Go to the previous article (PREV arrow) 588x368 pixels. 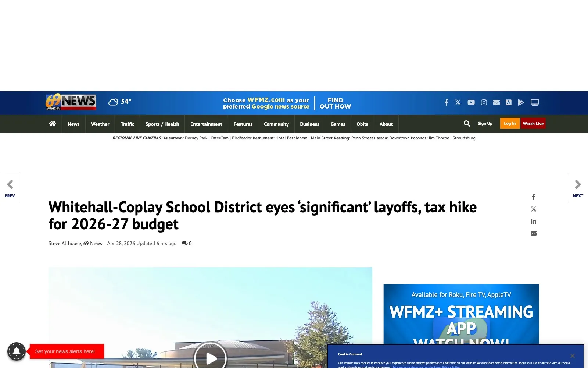[10, 188]
